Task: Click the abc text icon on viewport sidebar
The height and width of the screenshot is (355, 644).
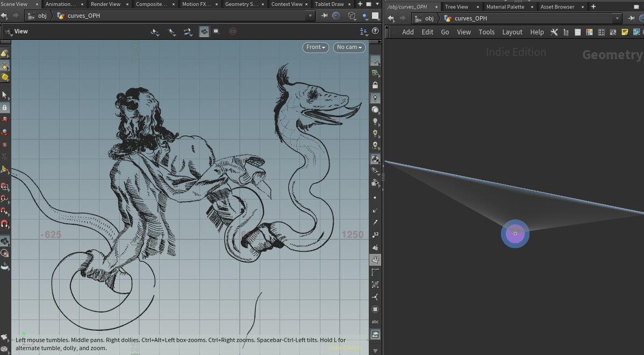Action: click(x=375, y=322)
